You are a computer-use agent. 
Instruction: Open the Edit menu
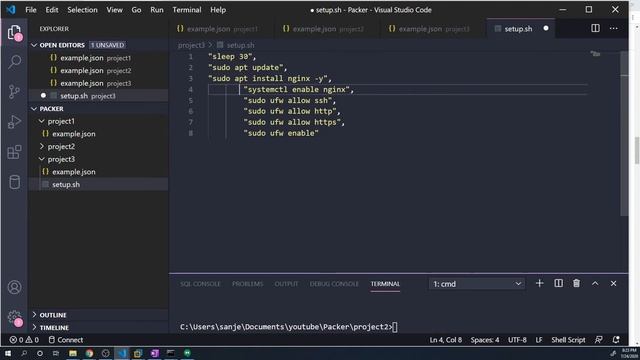[x=52, y=10]
